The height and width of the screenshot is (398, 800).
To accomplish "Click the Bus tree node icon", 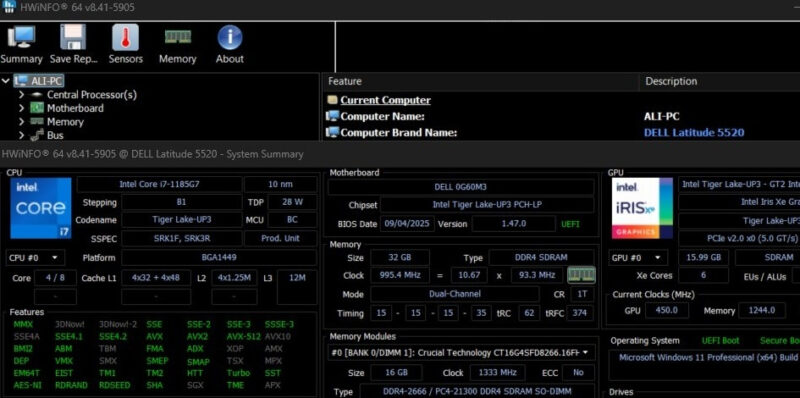I will point(37,135).
